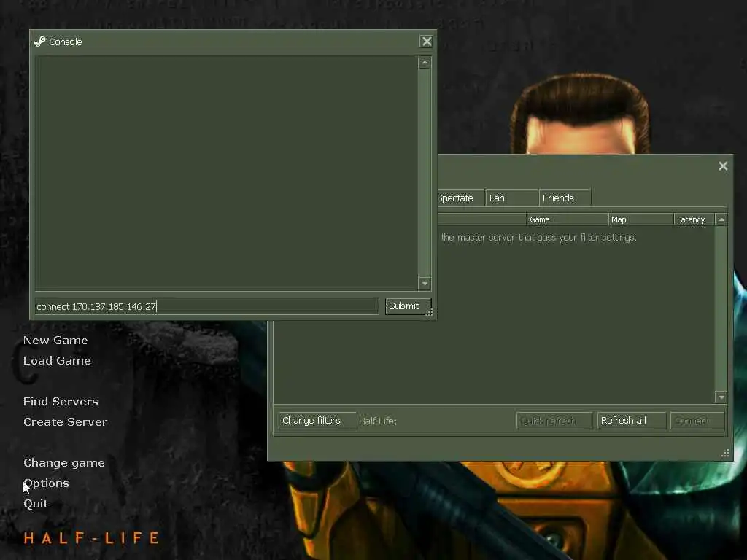Click the Connect button in server browser
Viewport: 747px width, 560px height.
tap(697, 421)
